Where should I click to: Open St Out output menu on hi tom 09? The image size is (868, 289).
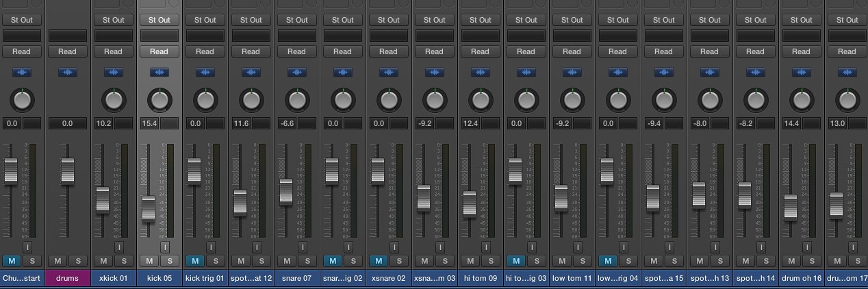click(x=480, y=20)
